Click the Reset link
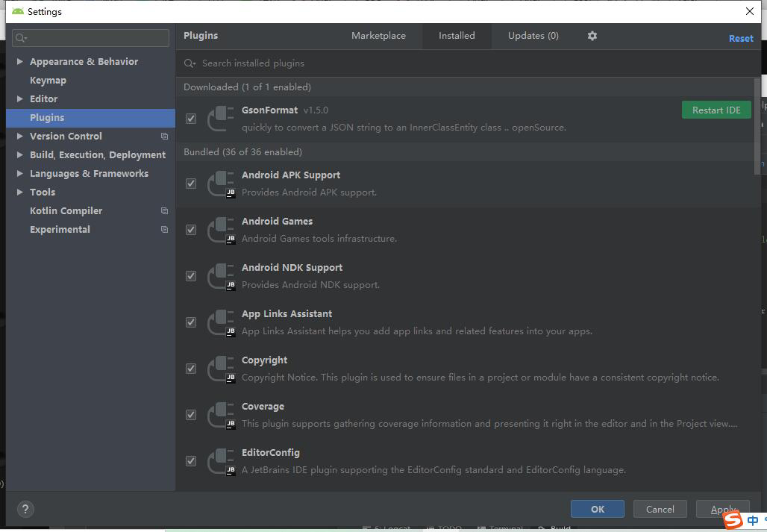The width and height of the screenshot is (767, 532). pos(741,38)
